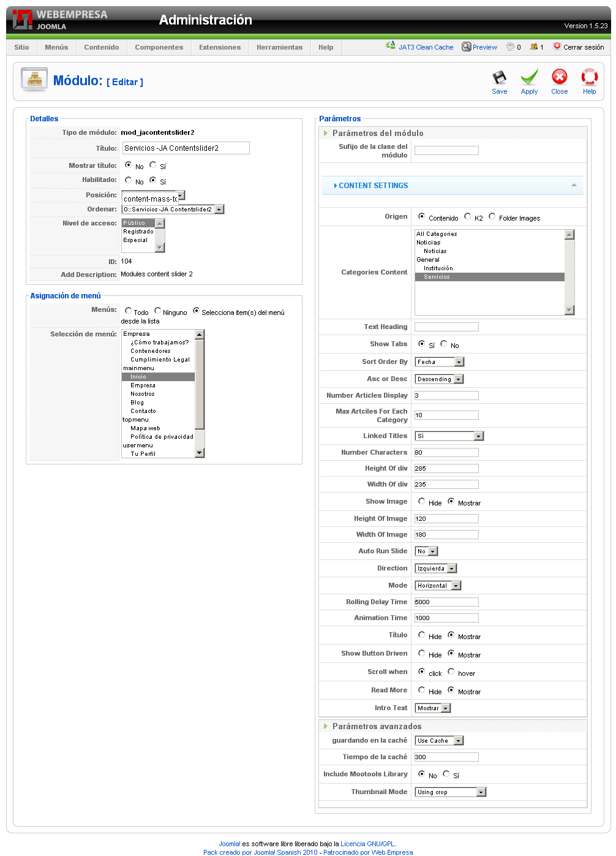Click the module box icon beside Módulo

tap(34, 80)
